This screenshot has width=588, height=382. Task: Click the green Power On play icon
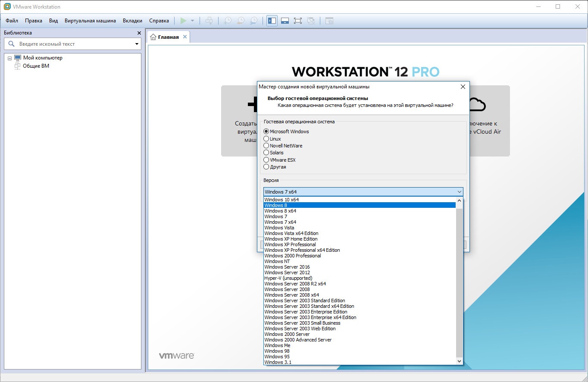(183, 21)
